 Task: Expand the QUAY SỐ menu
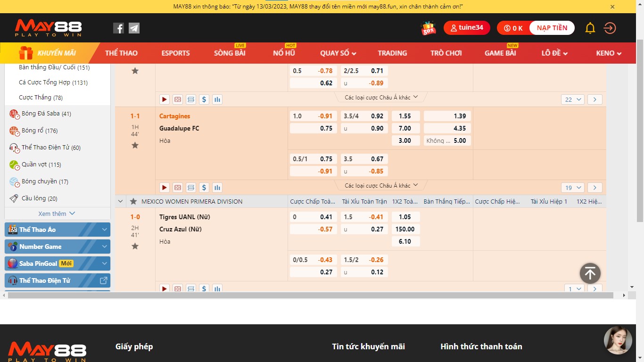pyautogui.click(x=338, y=53)
